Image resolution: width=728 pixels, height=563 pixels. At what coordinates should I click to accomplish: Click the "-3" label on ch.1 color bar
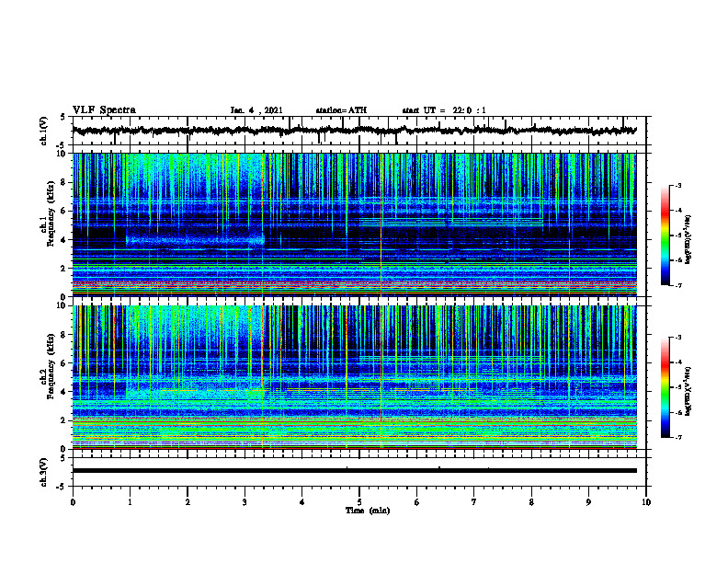coord(677,185)
